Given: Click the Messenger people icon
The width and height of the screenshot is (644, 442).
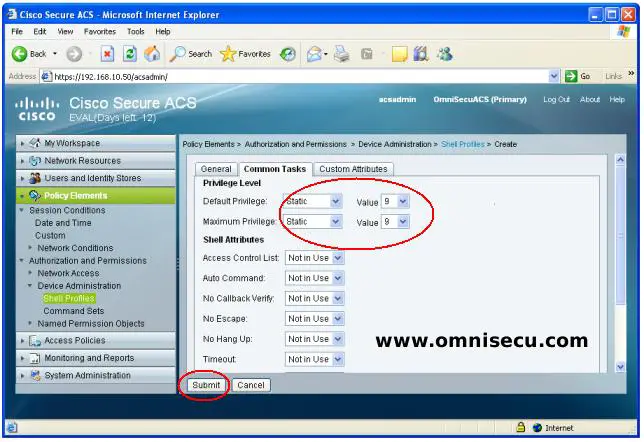Looking at the screenshot, I should point(445,54).
